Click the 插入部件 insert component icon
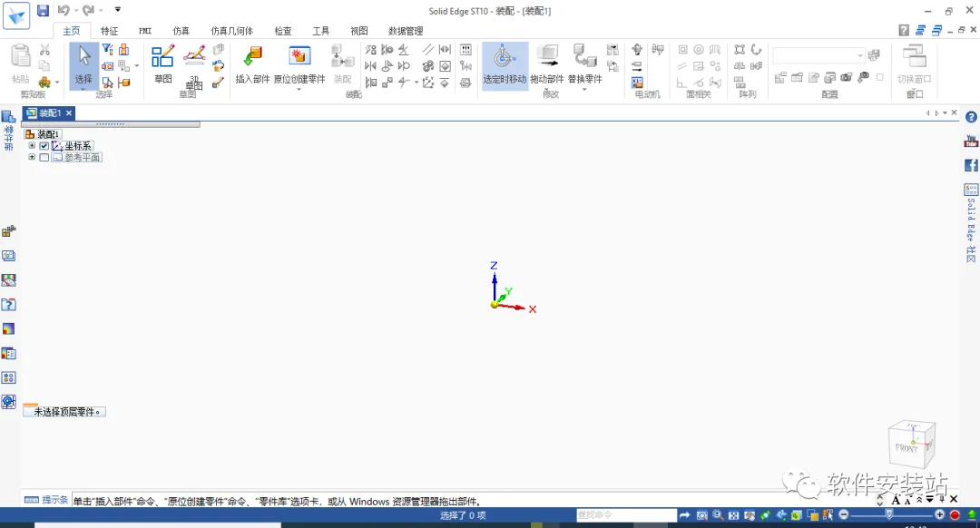 (x=252, y=57)
